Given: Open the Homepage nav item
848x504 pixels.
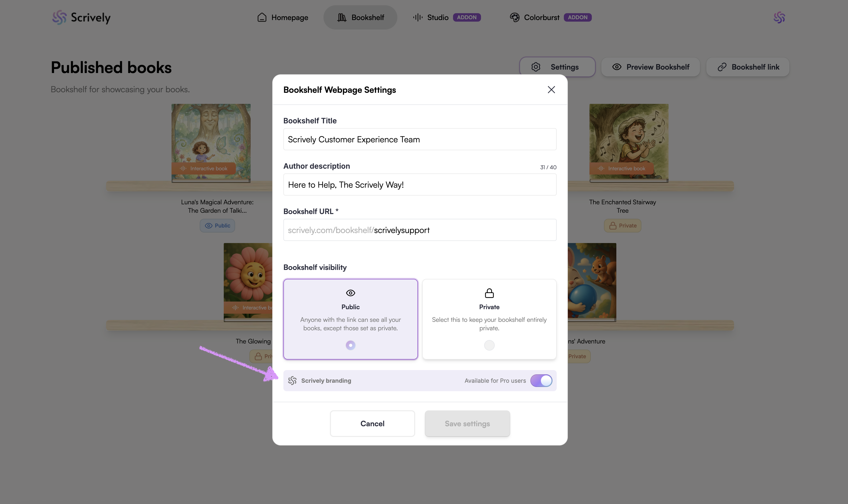Looking at the screenshot, I should pos(282,17).
